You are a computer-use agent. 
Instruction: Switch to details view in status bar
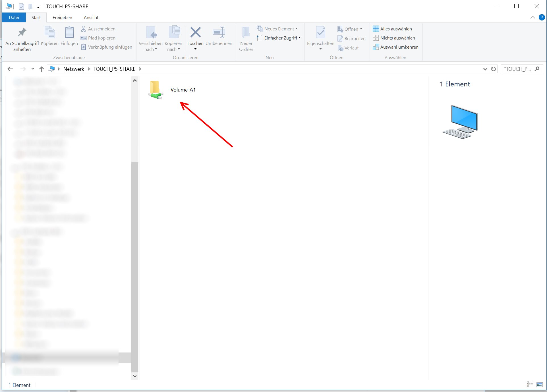pyautogui.click(x=530, y=384)
